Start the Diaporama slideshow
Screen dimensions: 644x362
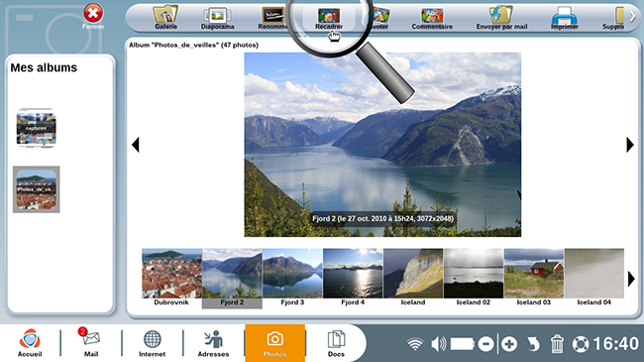tap(217, 18)
